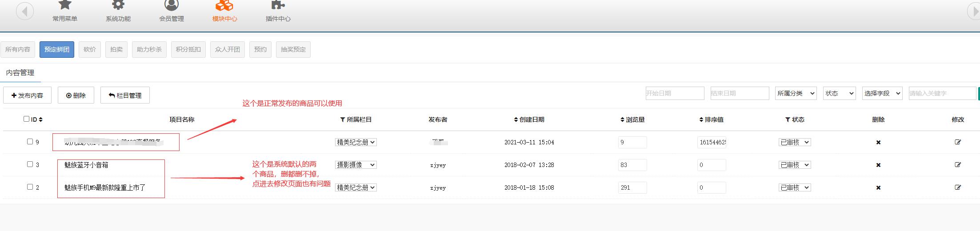Sort by 浏览量 column header

632,119
